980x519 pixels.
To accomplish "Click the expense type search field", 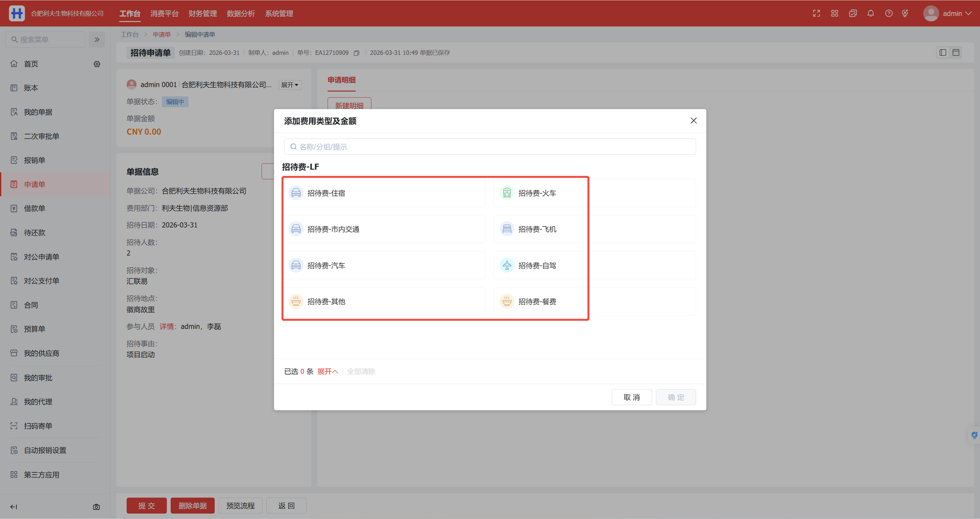I will (x=490, y=147).
